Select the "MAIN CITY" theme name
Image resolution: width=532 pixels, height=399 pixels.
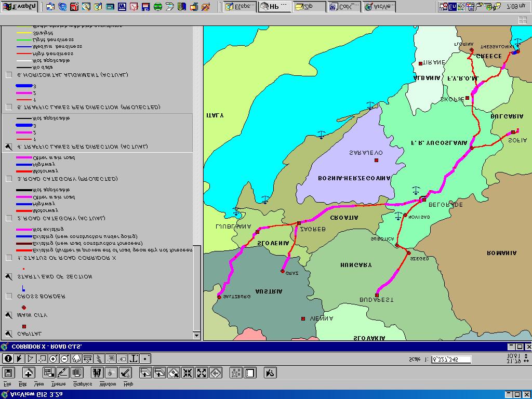coord(32,315)
